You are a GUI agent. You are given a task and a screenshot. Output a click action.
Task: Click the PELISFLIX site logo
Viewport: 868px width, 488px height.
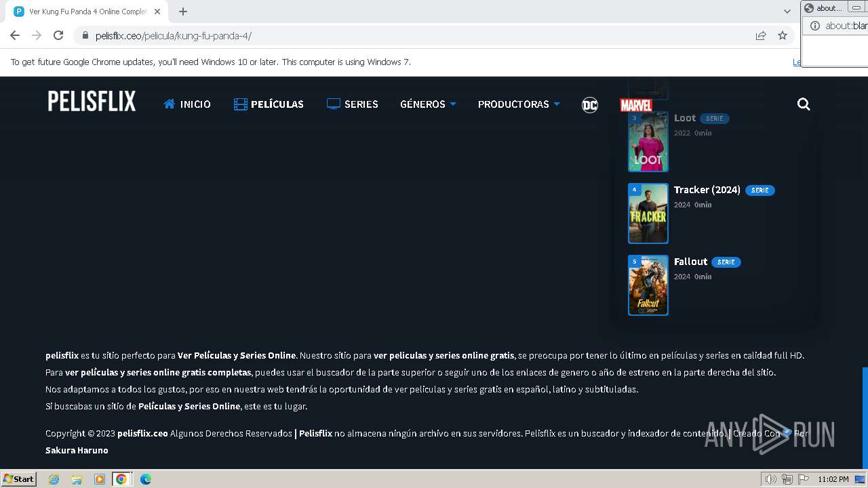click(x=92, y=102)
